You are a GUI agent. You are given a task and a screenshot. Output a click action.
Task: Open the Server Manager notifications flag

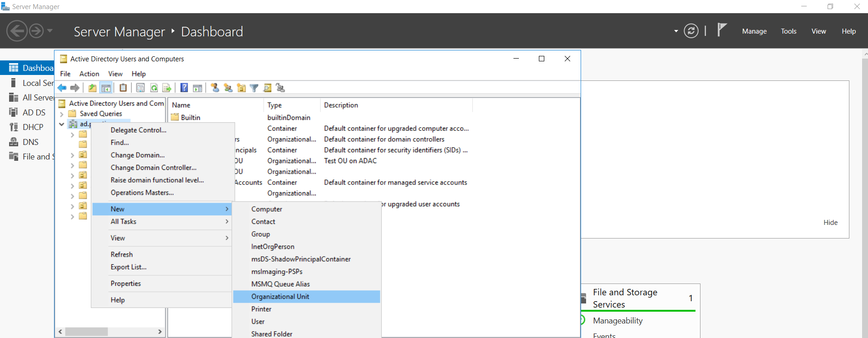(x=722, y=30)
